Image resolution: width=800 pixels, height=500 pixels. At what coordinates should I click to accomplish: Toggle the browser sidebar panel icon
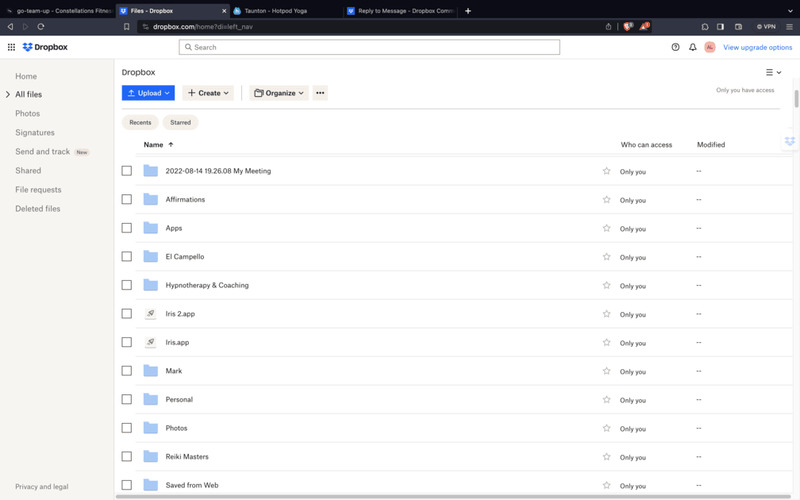pos(720,27)
